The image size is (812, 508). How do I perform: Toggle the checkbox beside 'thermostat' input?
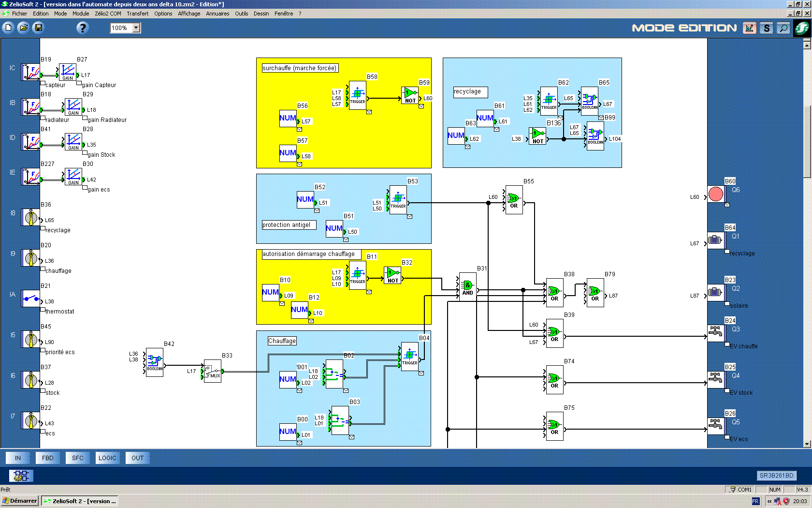[x=43, y=310]
